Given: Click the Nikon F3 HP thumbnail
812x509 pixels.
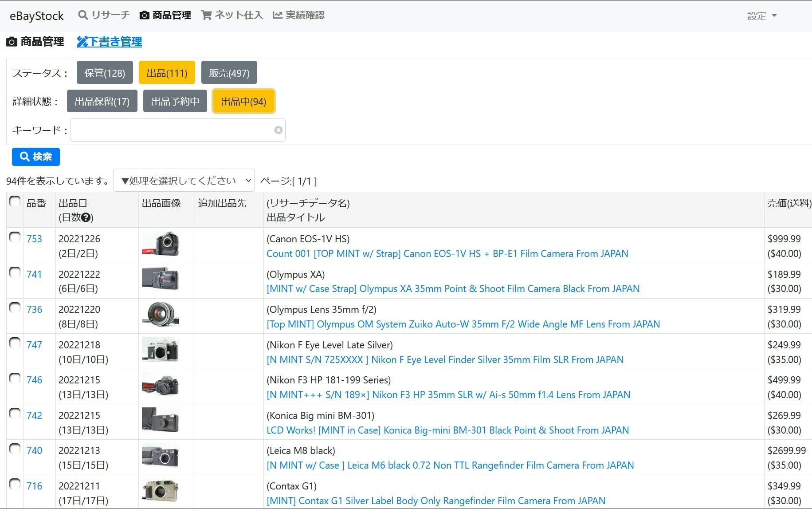Looking at the screenshot, I should coord(161,385).
